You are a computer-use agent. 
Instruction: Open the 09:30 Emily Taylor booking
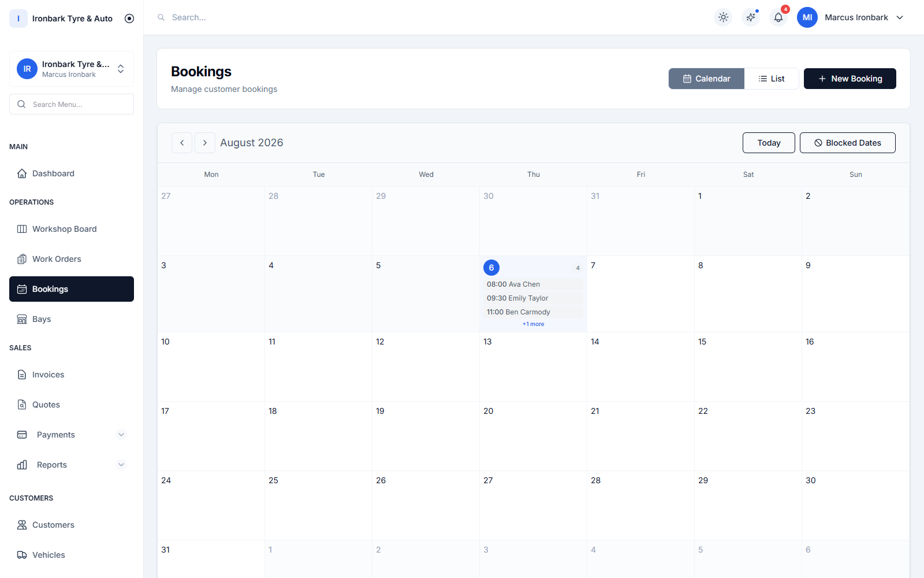pos(533,298)
